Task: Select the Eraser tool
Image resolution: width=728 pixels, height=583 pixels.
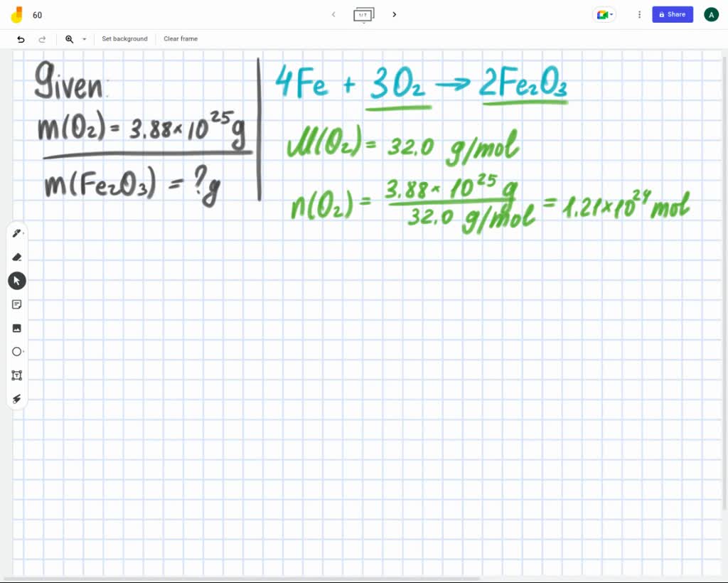Action: pos(16,257)
